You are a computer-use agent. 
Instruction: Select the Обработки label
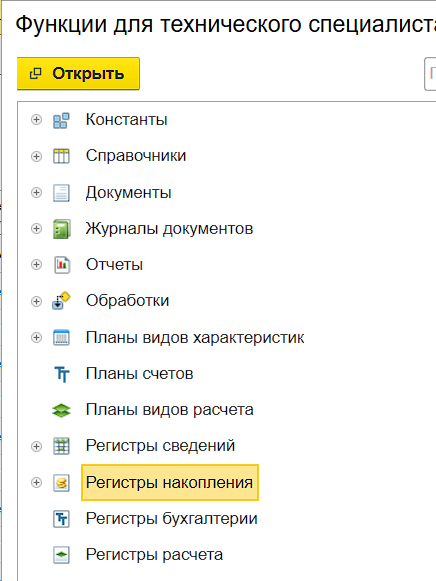(127, 301)
